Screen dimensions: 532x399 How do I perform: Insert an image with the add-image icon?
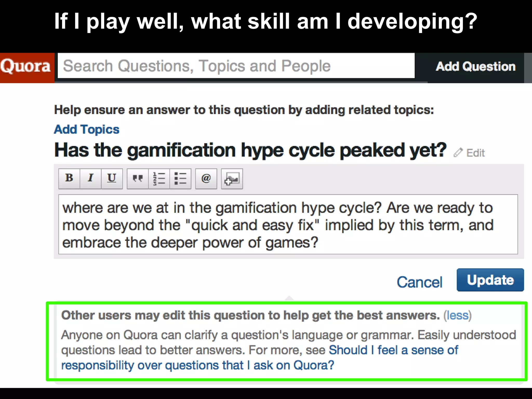pos(232,178)
